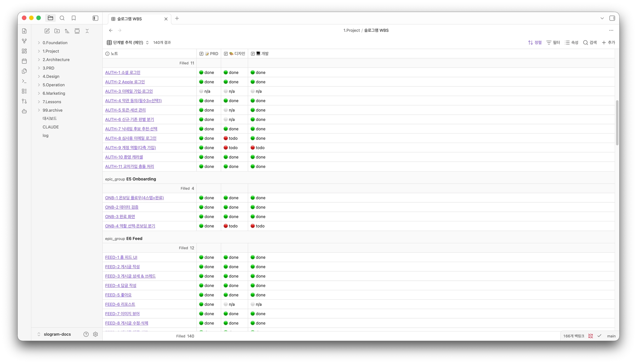Create a new folder in the file explorer
637x364 pixels.
(57, 31)
